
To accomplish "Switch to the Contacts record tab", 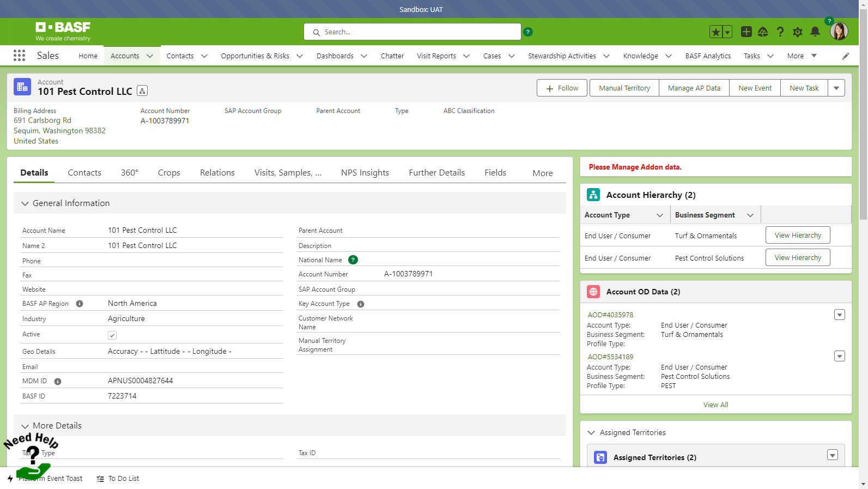I will [x=84, y=173].
